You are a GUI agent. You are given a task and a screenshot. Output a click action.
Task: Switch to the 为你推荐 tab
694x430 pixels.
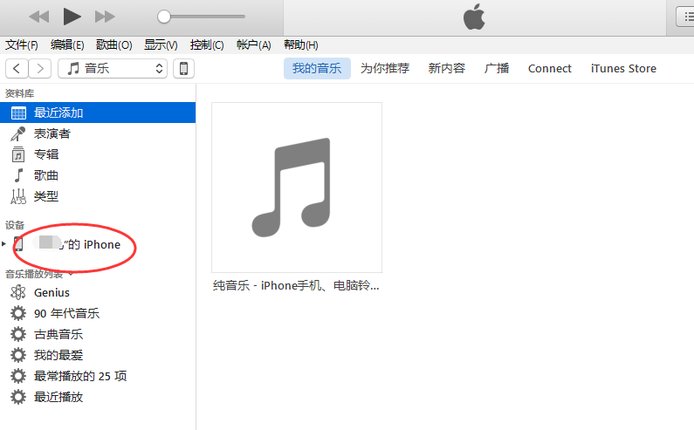coord(385,68)
